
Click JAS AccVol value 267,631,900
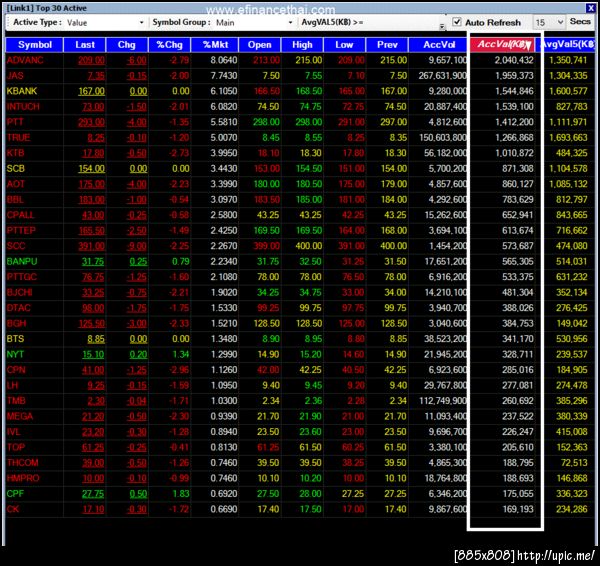[x=442, y=76]
